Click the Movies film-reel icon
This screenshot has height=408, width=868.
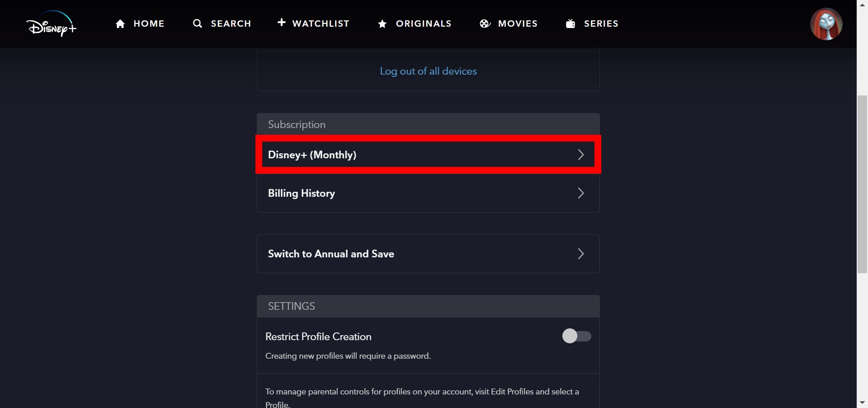(x=485, y=24)
